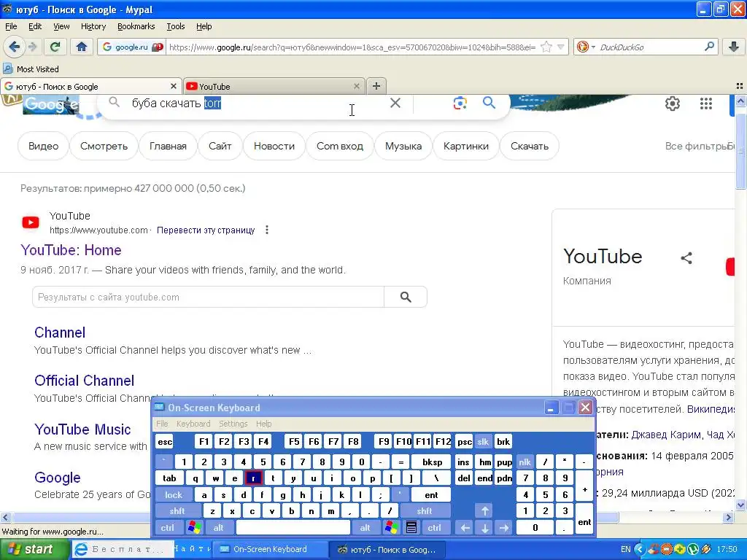Open the Google apps grid icon
Viewport: 747px width, 560px height.
(x=706, y=104)
